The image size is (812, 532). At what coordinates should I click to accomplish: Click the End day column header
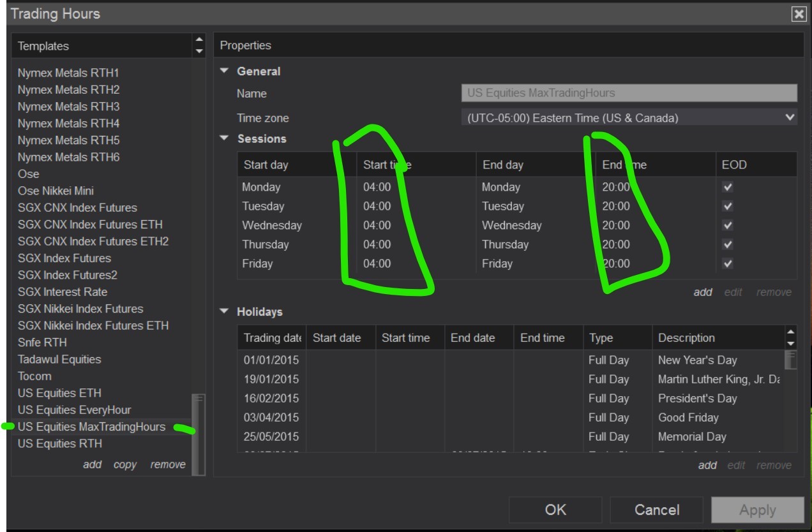[x=536, y=165]
